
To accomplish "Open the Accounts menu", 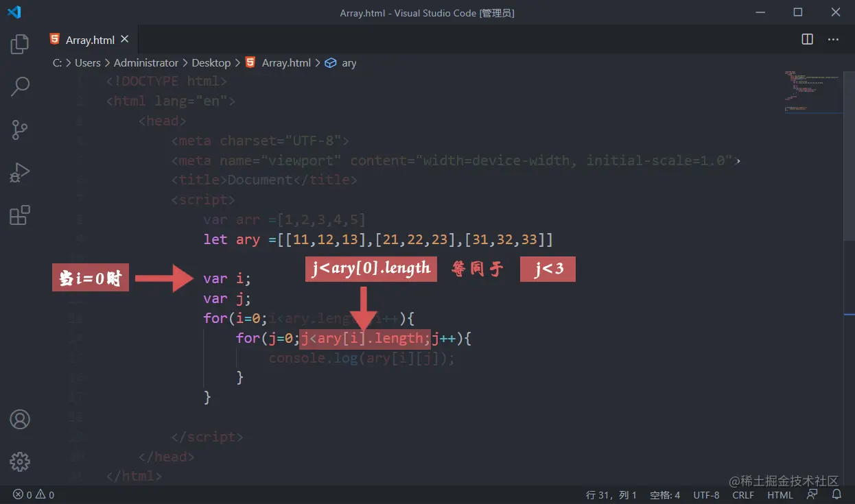I will pos(20,419).
